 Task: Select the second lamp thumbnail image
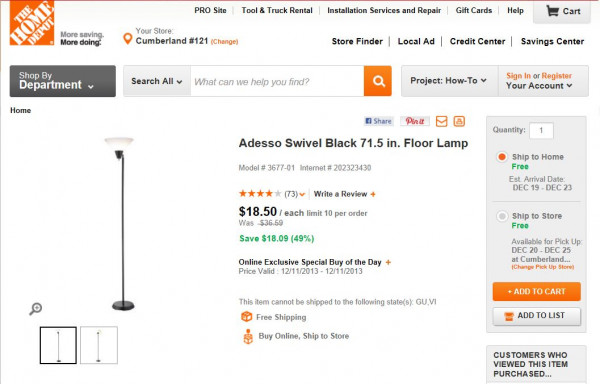pyautogui.click(x=99, y=345)
